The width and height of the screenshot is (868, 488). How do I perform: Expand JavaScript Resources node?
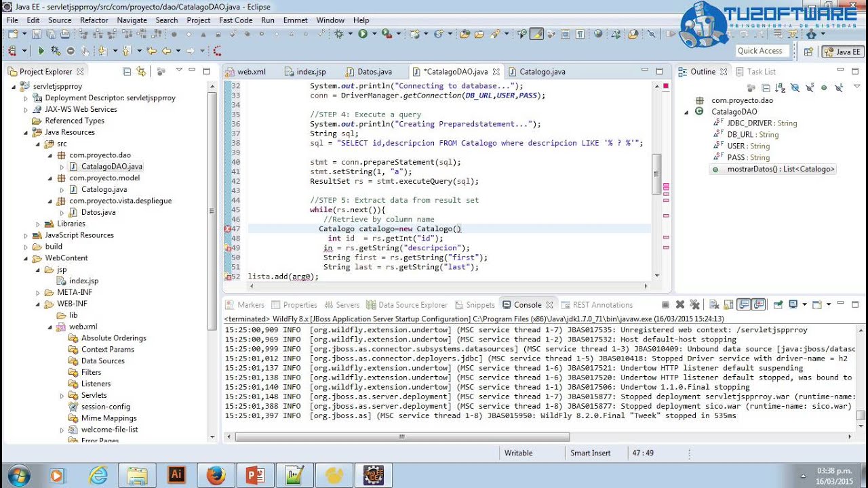pos(26,235)
